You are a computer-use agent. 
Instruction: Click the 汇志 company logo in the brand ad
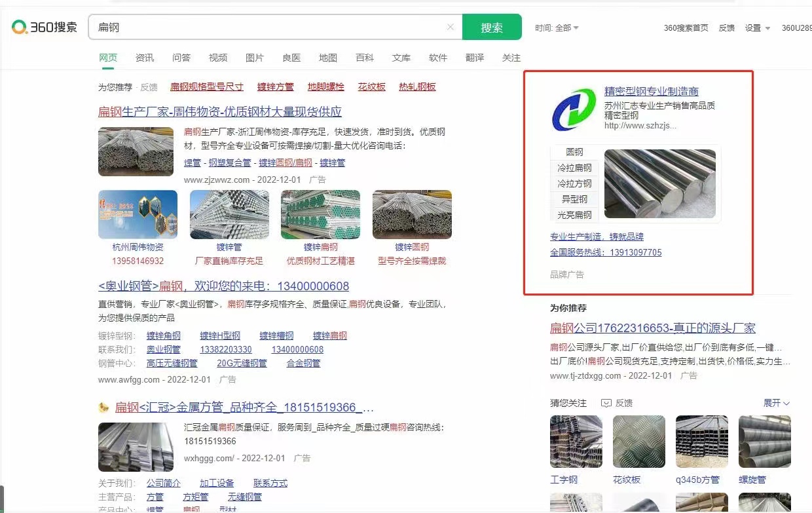coord(574,109)
